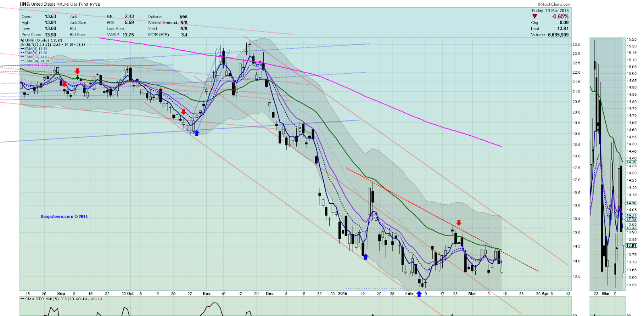Click the SCTR (ETF) value 3.4
Image resolution: width=644 pixels, height=316 pixels.
click(184, 35)
